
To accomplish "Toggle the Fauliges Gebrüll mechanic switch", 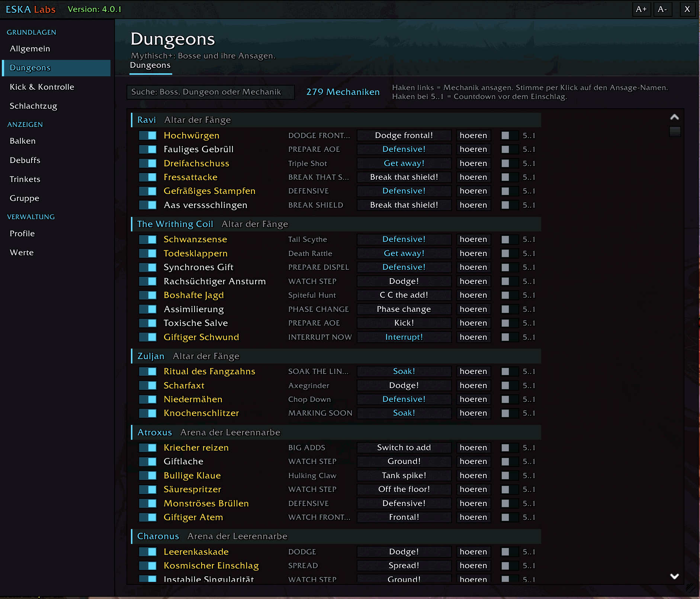I will pos(148,150).
